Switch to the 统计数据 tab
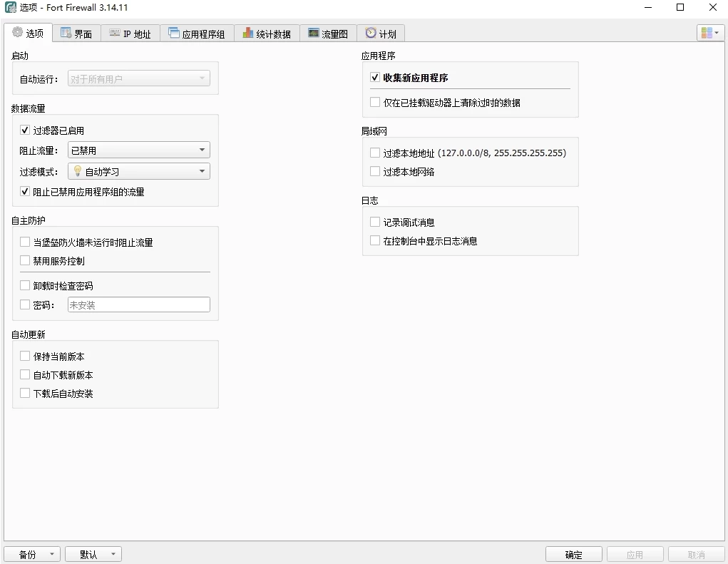Image resolution: width=728 pixels, height=564 pixels. pos(267,34)
